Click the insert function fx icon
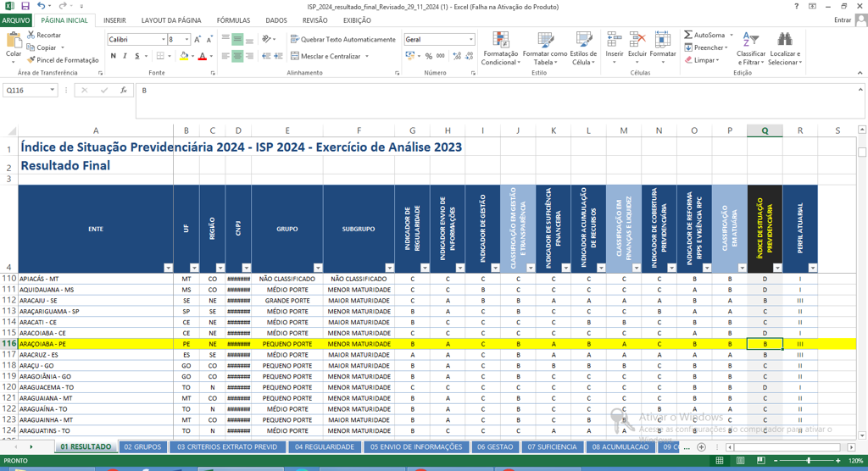 click(124, 90)
